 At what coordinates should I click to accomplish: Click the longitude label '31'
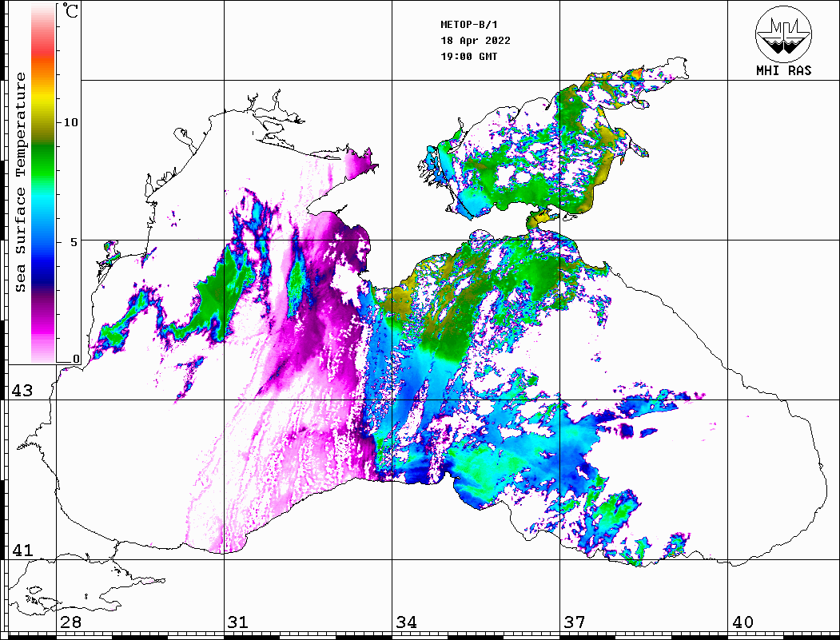tap(238, 622)
